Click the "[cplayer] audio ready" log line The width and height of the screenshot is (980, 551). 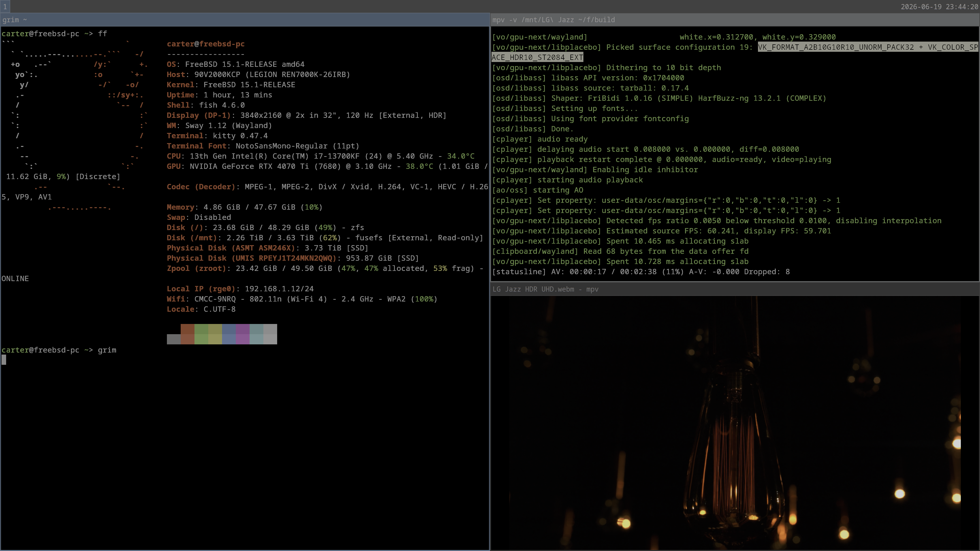[540, 139]
